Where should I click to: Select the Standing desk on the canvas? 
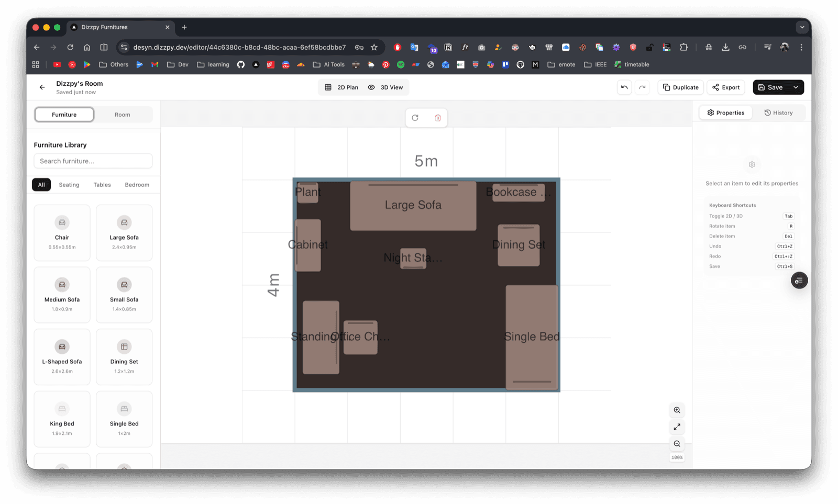tap(321, 337)
